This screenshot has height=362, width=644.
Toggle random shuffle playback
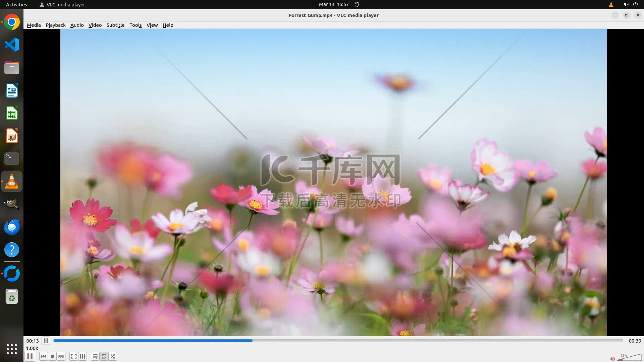pyautogui.click(x=113, y=356)
